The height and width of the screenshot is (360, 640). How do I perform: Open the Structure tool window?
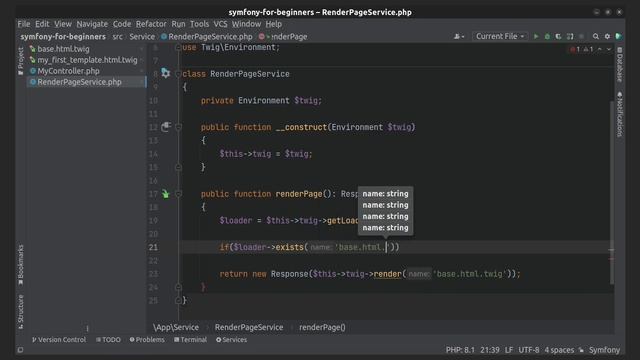20,312
